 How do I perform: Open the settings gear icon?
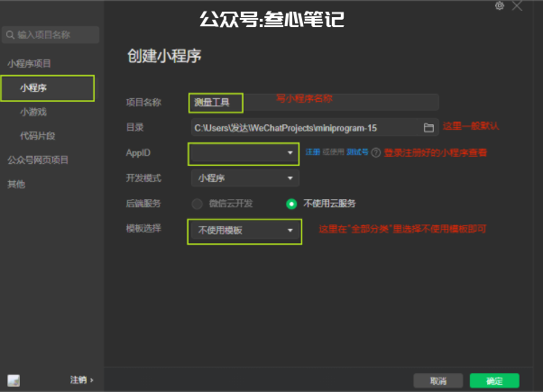click(x=500, y=6)
